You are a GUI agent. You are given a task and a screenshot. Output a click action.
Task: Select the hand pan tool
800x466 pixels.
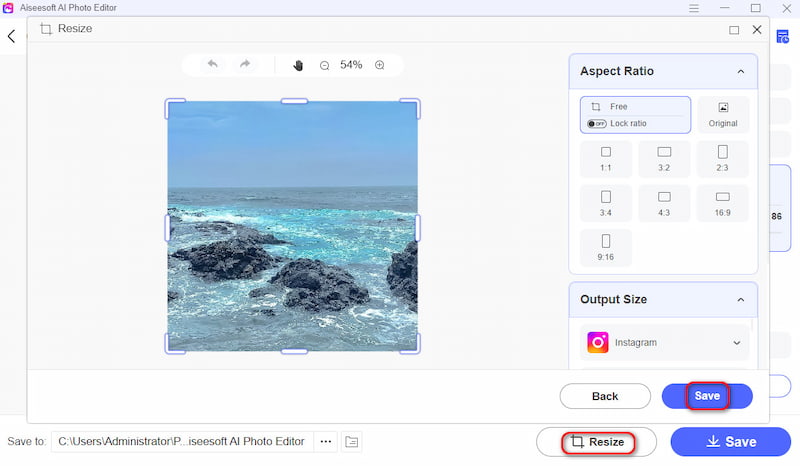(x=298, y=65)
